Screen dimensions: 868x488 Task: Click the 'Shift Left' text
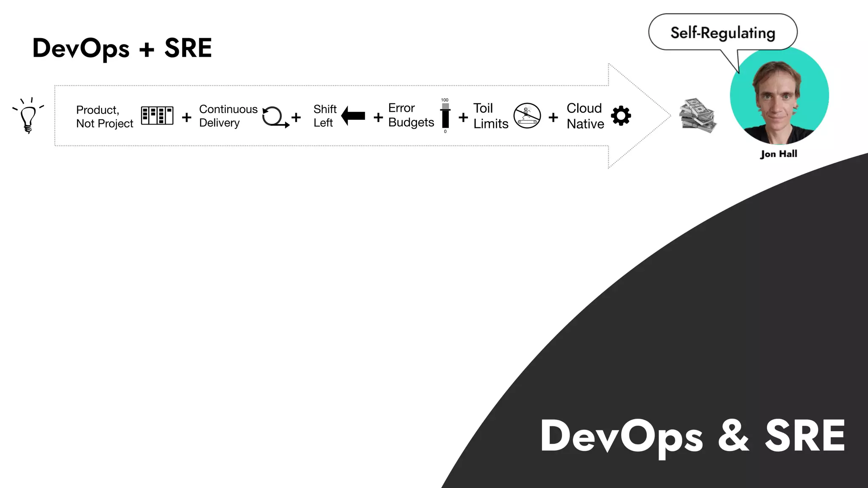tap(325, 116)
